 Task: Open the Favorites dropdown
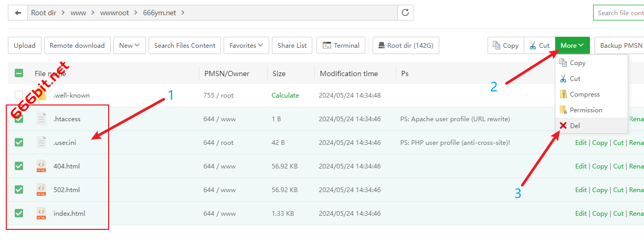click(246, 46)
